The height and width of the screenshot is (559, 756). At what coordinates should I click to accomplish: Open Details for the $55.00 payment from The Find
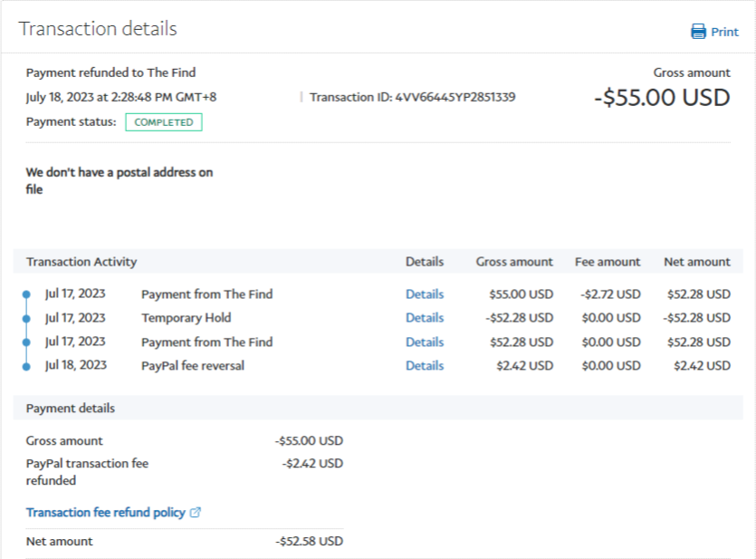pyautogui.click(x=424, y=294)
